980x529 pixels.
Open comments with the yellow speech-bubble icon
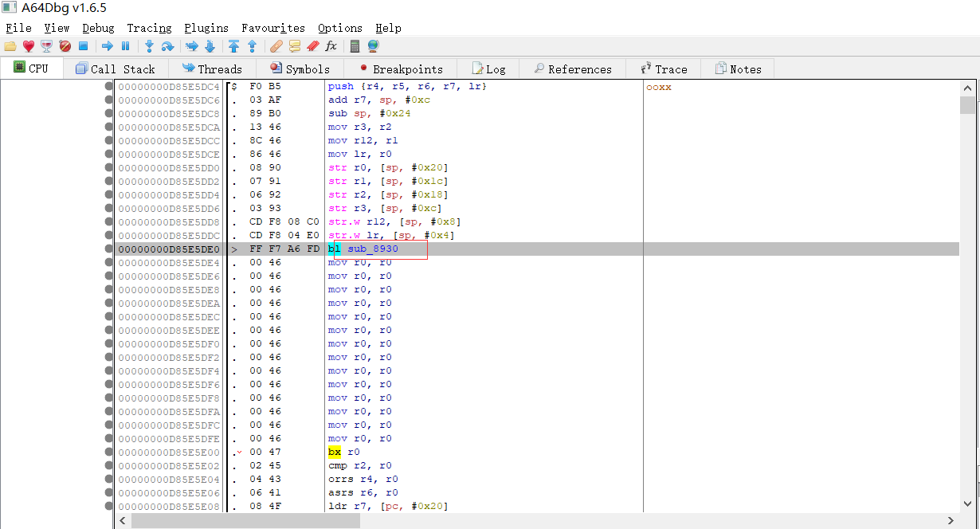(x=295, y=46)
